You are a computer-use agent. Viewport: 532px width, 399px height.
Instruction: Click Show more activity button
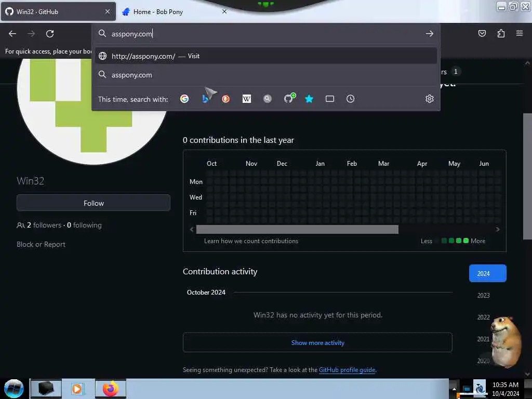point(317,342)
